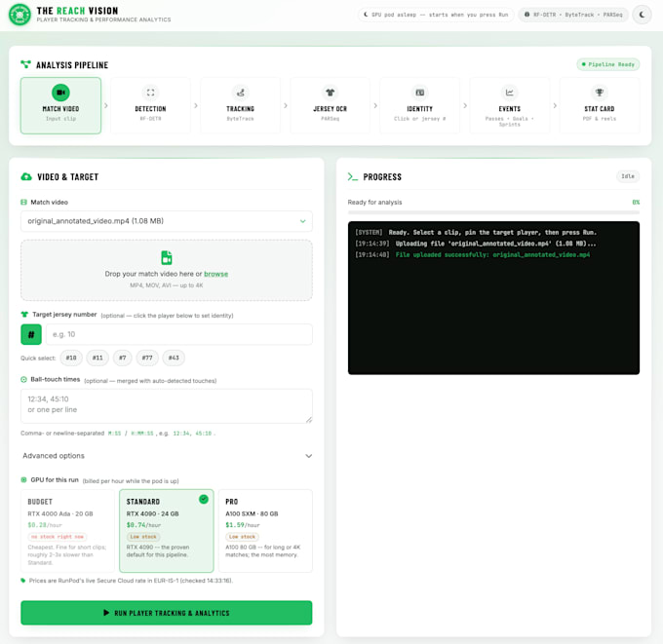Focus the target jersey number input
Image resolution: width=663 pixels, height=644 pixels.
coord(179,335)
